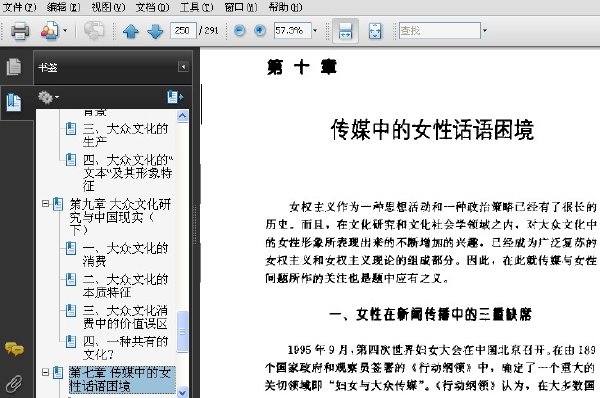
Task: Select highlighted bookmark 第七章 传媒中的女性话语困境
Action: point(122,379)
